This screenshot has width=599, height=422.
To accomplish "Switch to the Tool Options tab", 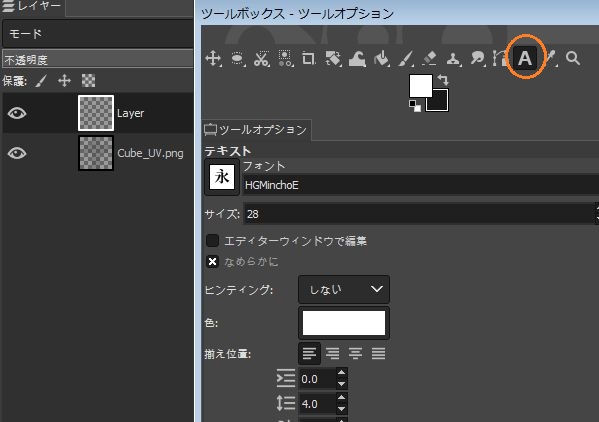I will (257, 130).
